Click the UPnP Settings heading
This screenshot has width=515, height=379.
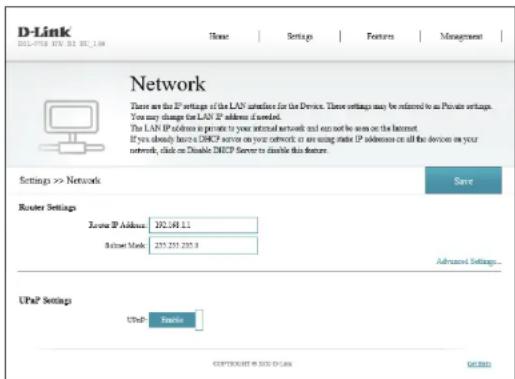point(45,300)
